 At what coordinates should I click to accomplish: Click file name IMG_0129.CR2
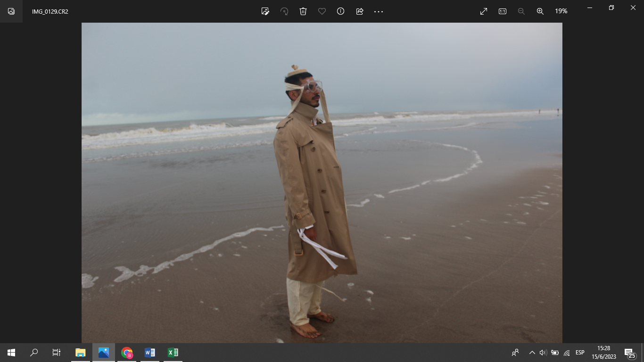50,11
